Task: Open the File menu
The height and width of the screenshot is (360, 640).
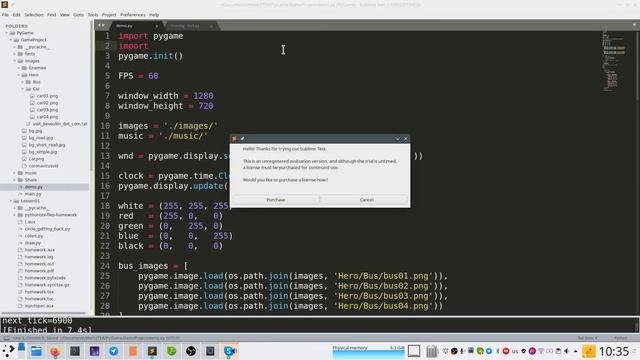Action: point(5,15)
